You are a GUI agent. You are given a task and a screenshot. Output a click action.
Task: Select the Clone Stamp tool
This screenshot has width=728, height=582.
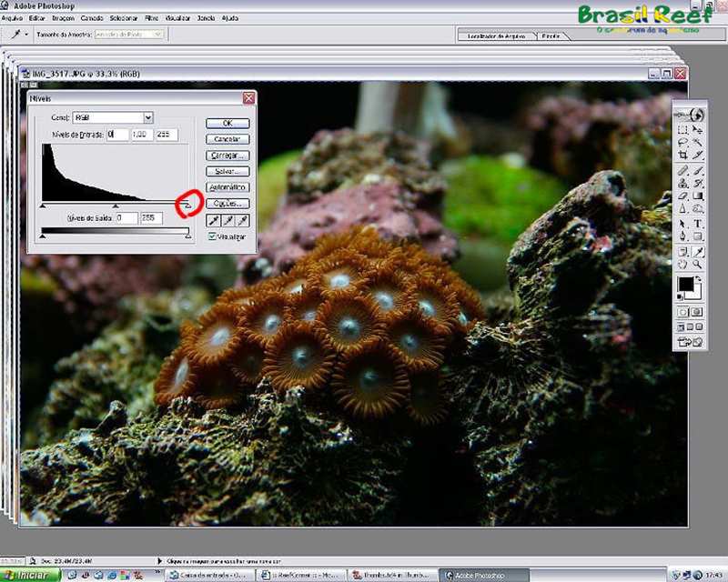(682, 183)
